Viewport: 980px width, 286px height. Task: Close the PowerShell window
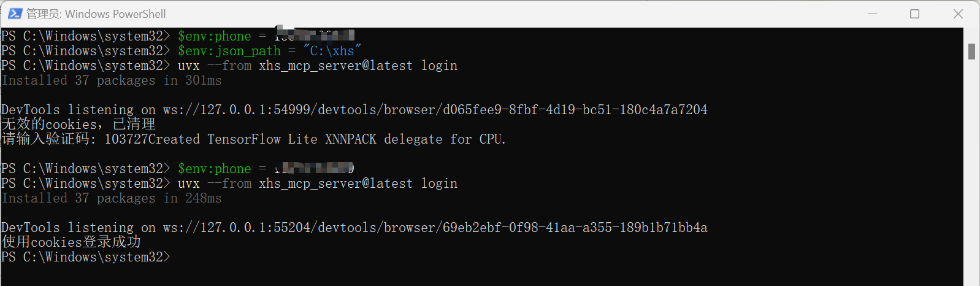coord(958,14)
